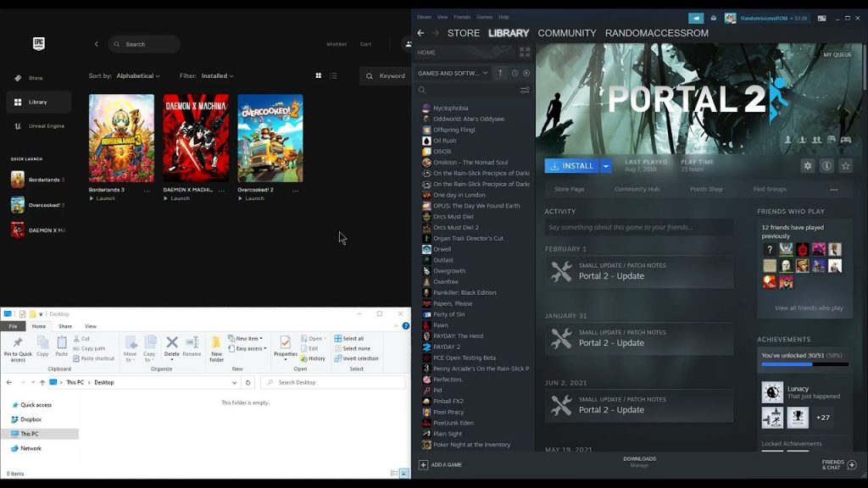Open Portal 2 game settings gear icon
The width and height of the screenshot is (868, 488).
[x=808, y=166]
